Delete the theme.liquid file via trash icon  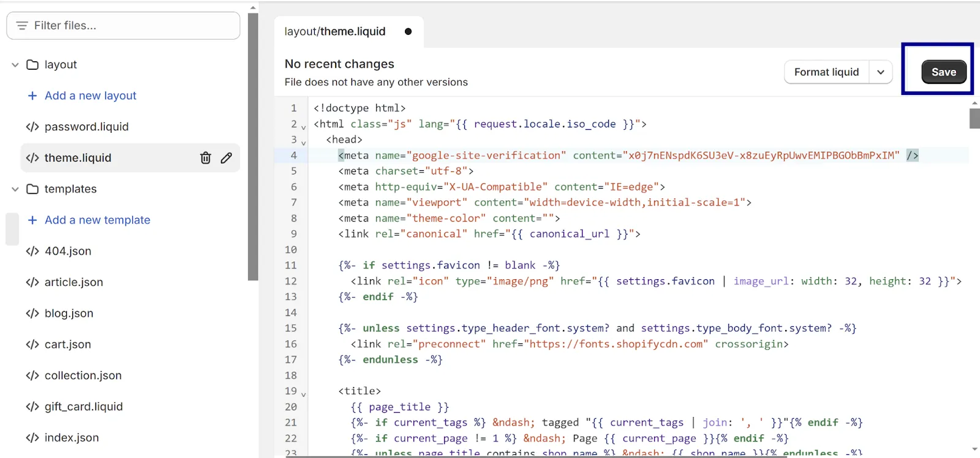pos(206,158)
